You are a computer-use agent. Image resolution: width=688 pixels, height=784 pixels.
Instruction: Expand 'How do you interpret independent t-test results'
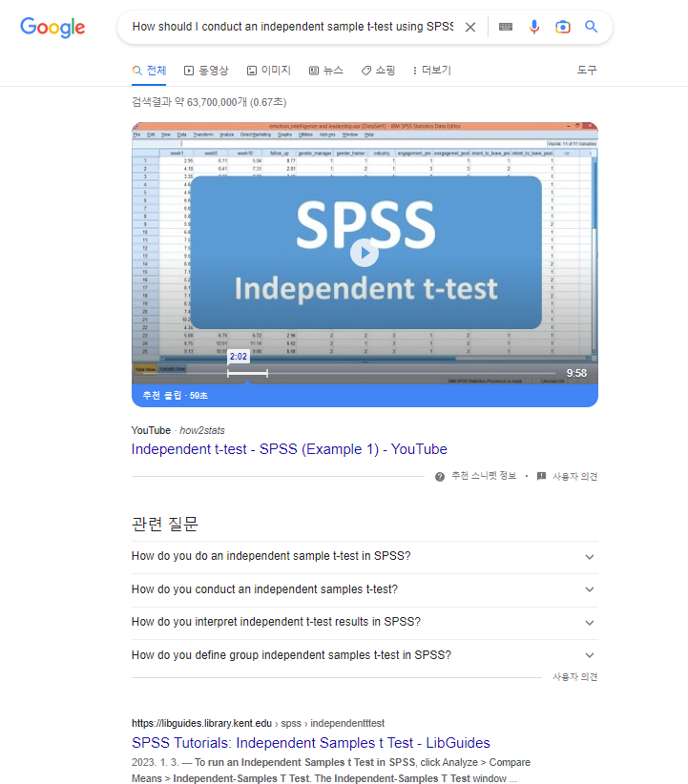tap(365, 622)
